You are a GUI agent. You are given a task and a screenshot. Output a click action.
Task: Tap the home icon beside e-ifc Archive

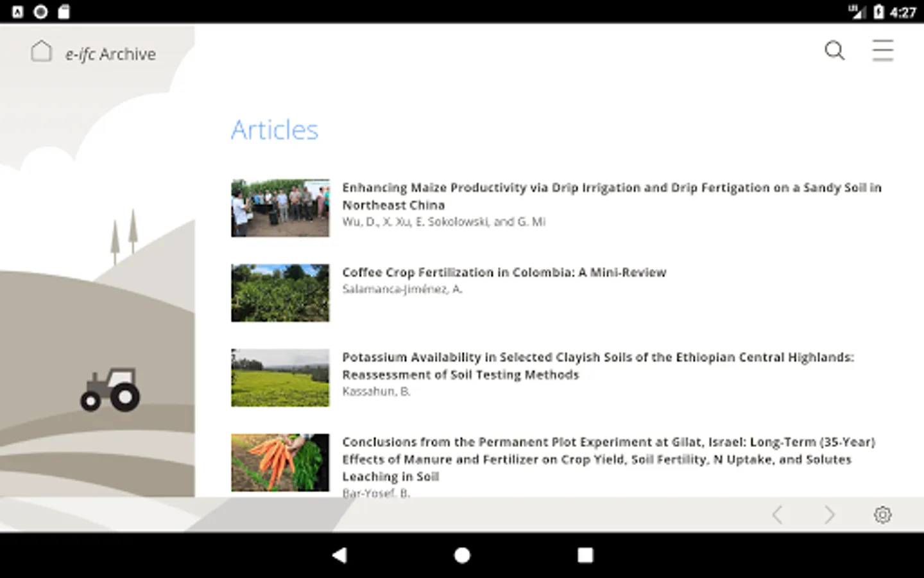pos(41,51)
